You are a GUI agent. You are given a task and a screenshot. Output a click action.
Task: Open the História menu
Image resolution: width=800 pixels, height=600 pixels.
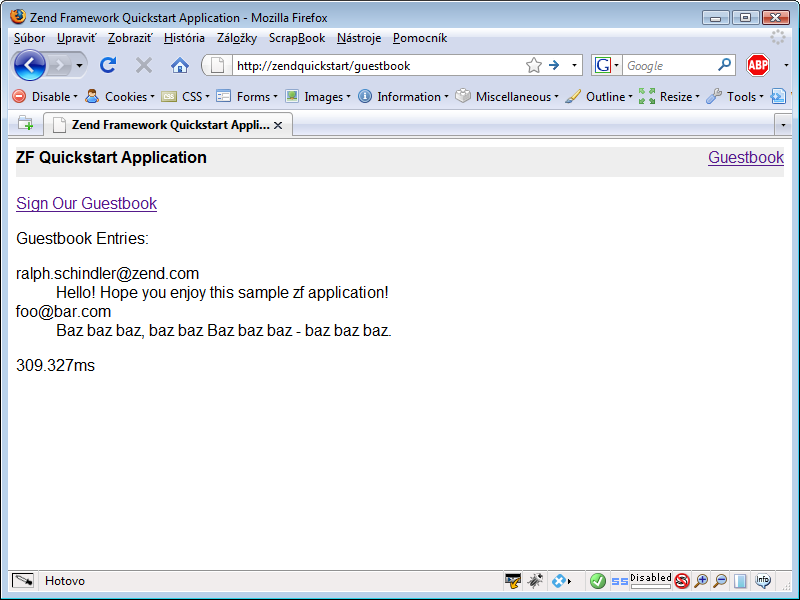pyautogui.click(x=184, y=38)
